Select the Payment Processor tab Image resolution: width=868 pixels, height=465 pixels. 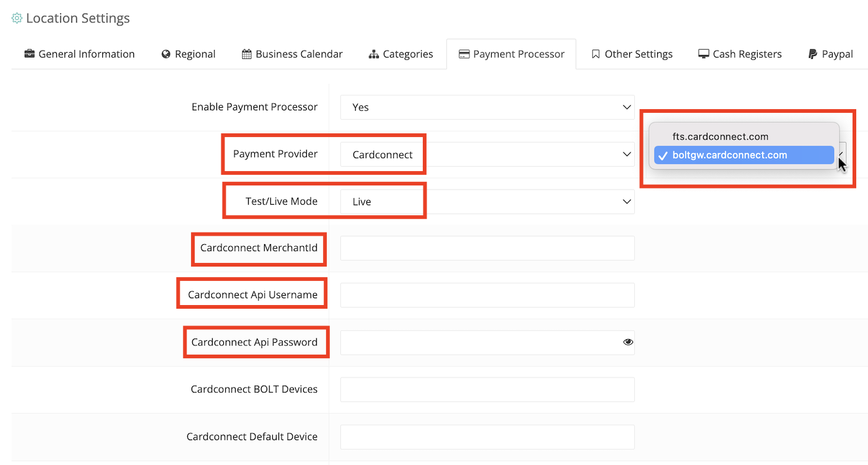click(x=511, y=54)
